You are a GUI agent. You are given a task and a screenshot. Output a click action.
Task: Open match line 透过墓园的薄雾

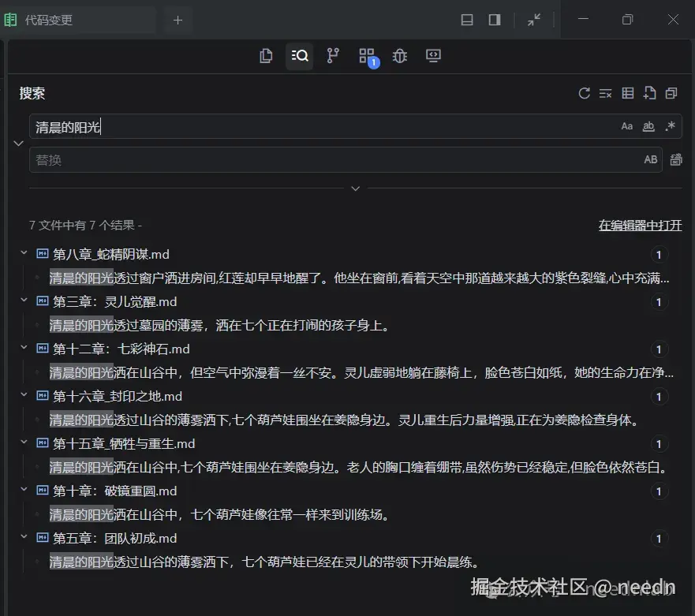pyautogui.click(x=219, y=325)
